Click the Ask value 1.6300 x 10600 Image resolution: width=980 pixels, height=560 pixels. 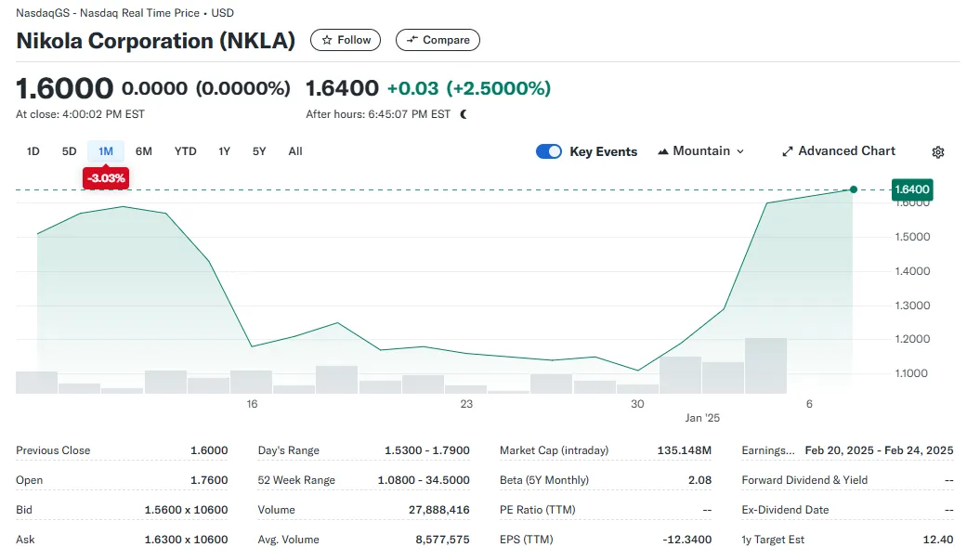point(187,540)
